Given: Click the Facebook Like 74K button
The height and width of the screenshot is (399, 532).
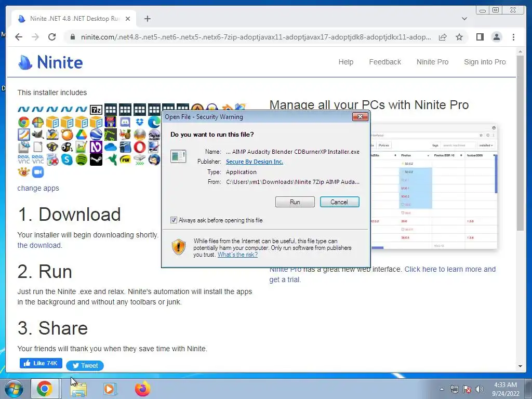Looking at the screenshot, I should 41,363.
